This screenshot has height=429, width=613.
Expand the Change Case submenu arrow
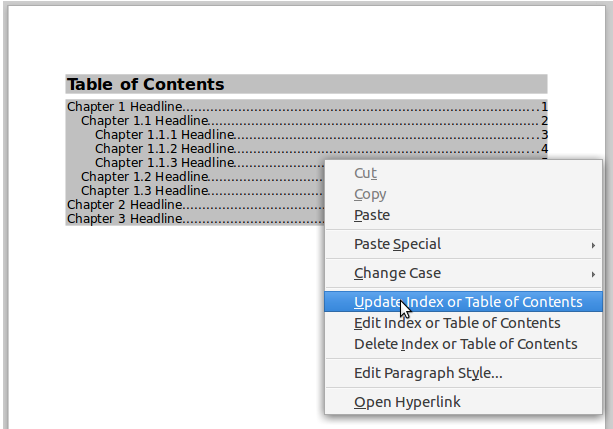tap(593, 274)
